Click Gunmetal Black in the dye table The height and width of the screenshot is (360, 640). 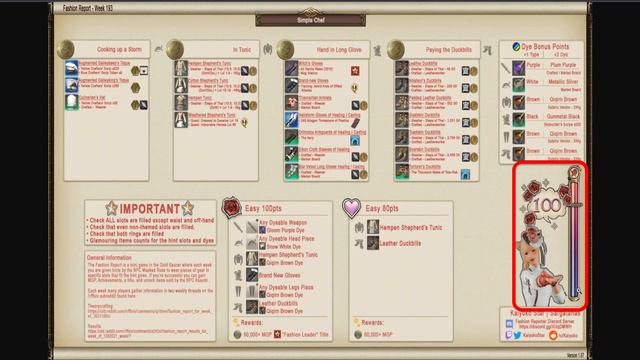[x=563, y=116]
